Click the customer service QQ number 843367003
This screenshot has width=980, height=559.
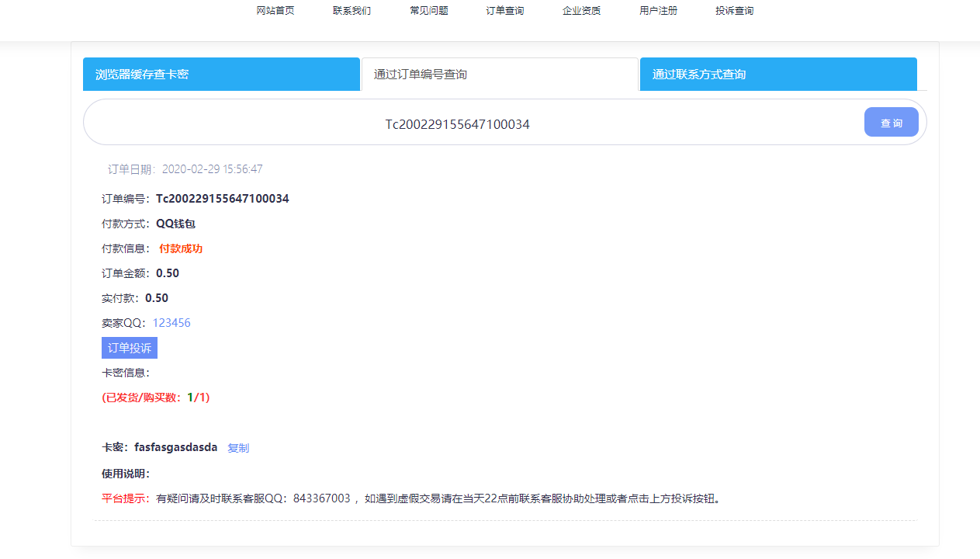[322, 498]
